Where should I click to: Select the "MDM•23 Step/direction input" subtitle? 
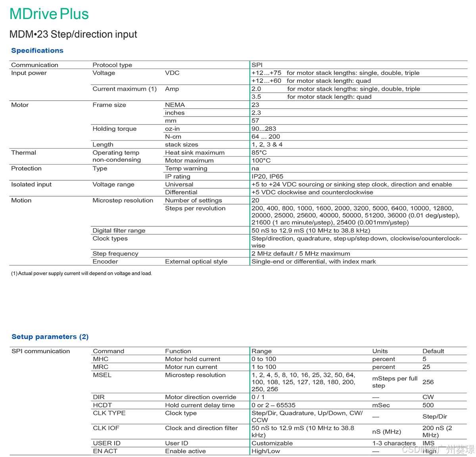click(73, 34)
